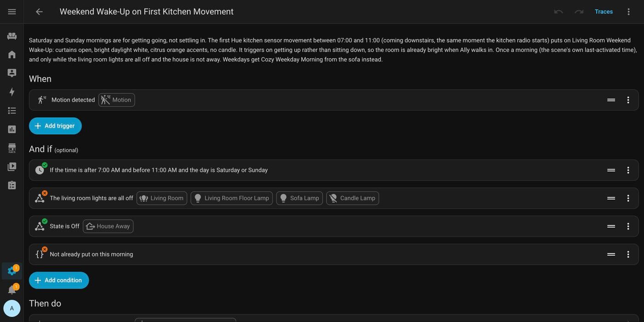Click the state icon on State is Off condition
Viewport: 644px width, 322px height.
tap(40, 226)
